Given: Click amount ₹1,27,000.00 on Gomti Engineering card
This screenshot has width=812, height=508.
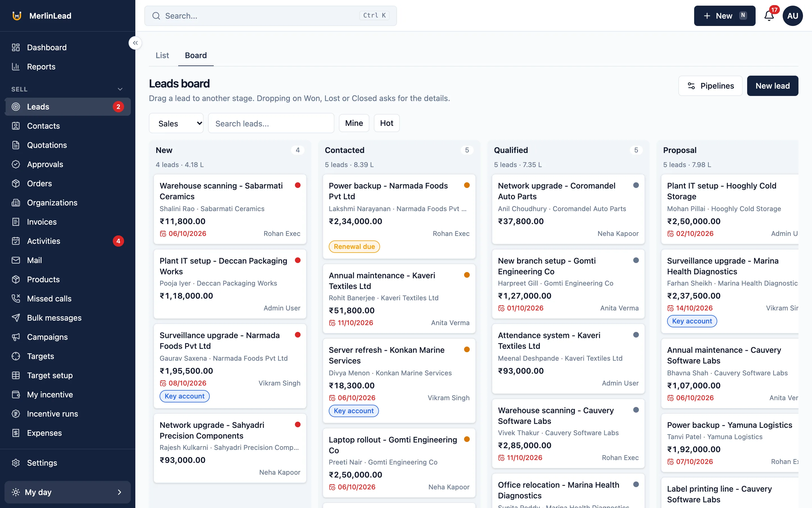Looking at the screenshot, I should [524, 296].
